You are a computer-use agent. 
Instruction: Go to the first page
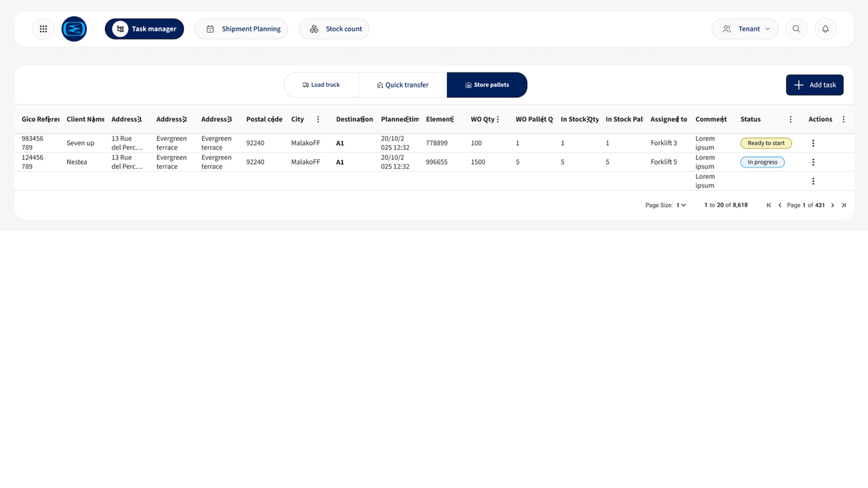(x=769, y=205)
